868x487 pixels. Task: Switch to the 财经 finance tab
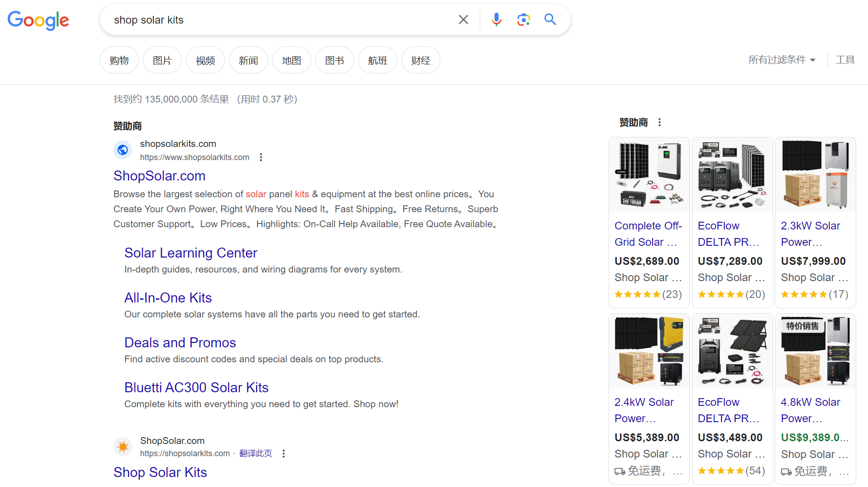click(421, 60)
